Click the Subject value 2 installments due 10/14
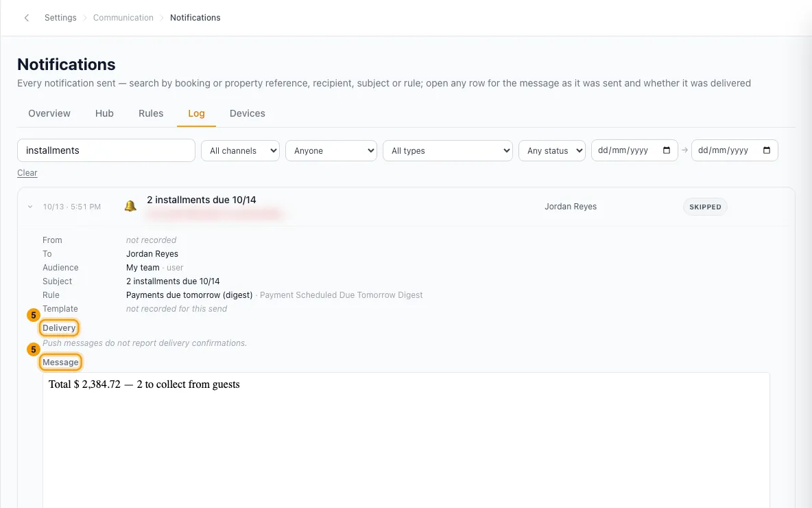 pos(173,281)
